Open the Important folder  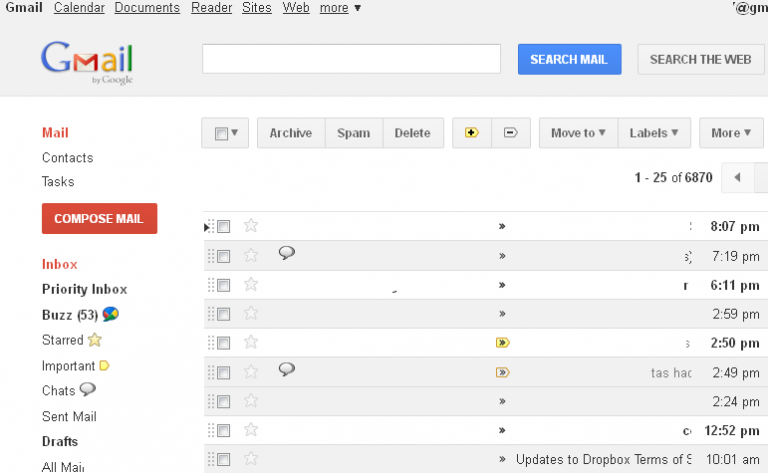tap(69, 366)
